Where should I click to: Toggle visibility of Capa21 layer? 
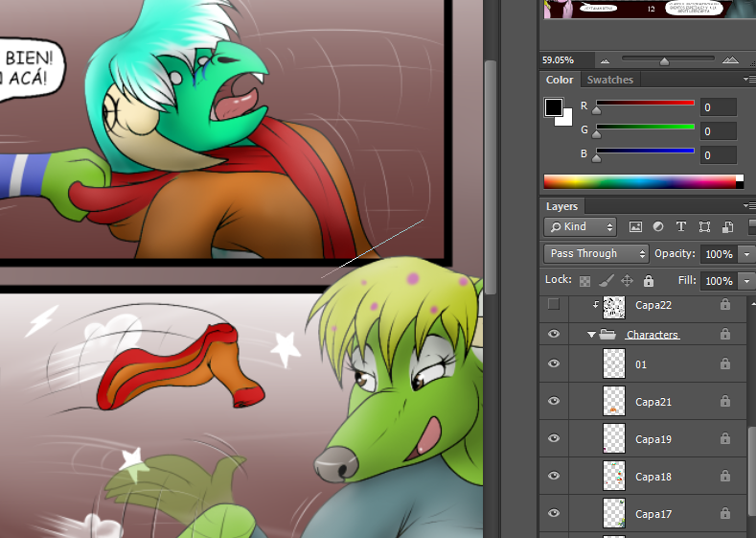pos(554,401)
